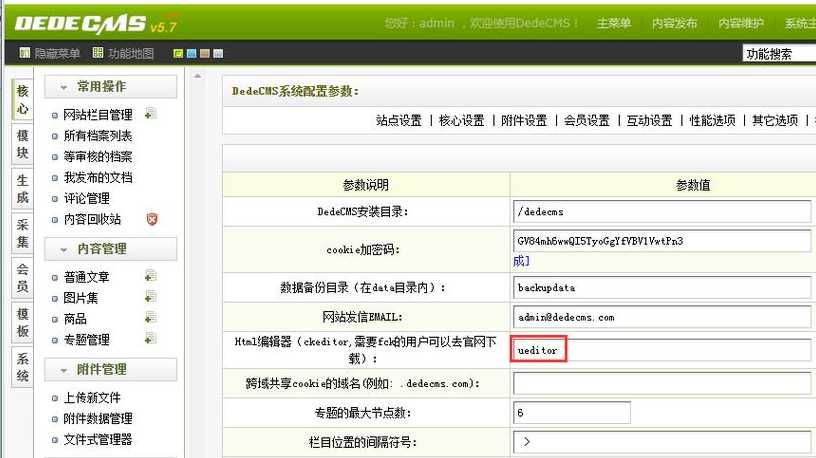
Task: Open 评论管理 link
Action: pos(86,198)
